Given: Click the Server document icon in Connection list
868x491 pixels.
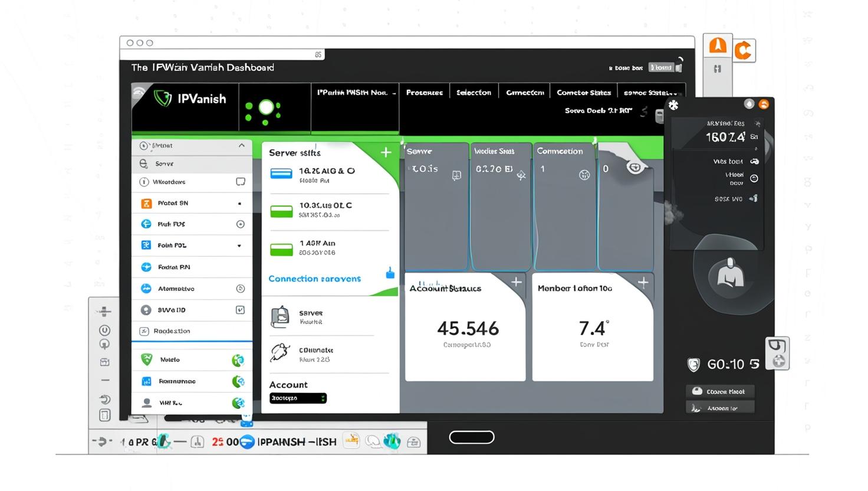Looking at the screenshot, I should (280, 317).
